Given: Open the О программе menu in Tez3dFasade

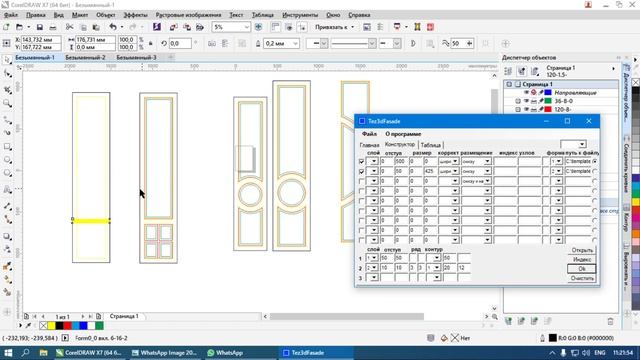Looking at the screenshot, I should (403, 134).
